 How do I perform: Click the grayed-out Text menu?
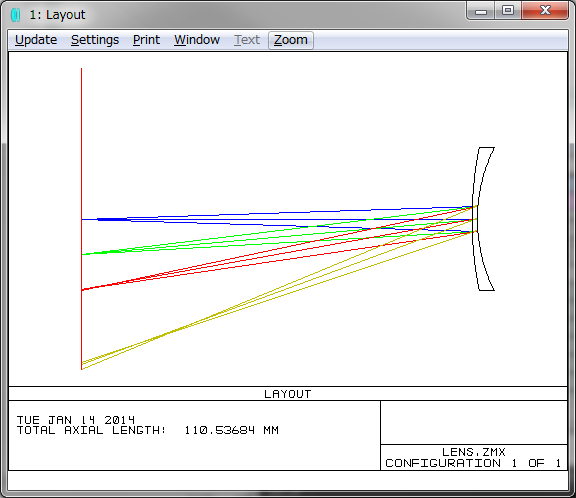pyautogui.click(x=247, y=40)
